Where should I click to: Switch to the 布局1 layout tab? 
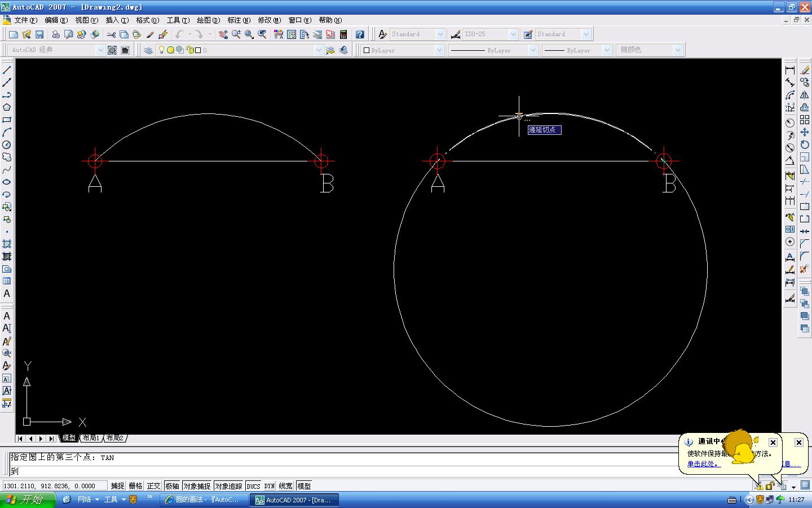pos(91,438)
